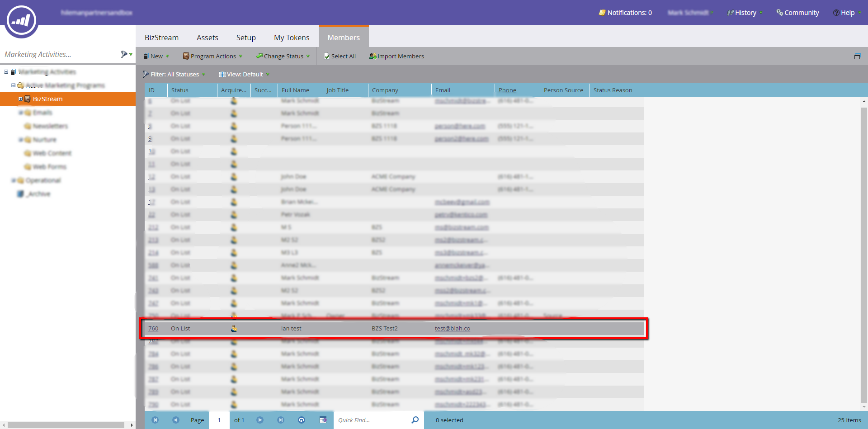Sort by the Status column header

[x=192, y=90]
